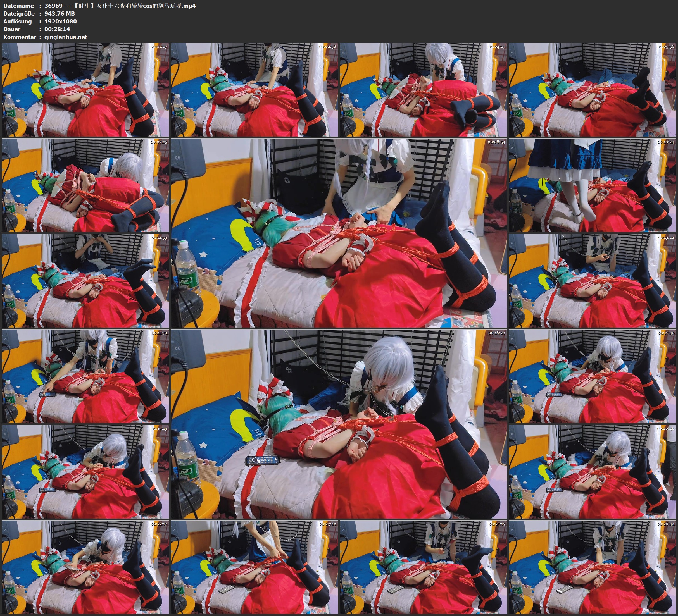This screenshot has width=678, height=616.
Task: Click the qinglanhua.net comment text
Action: pos(66,37)
